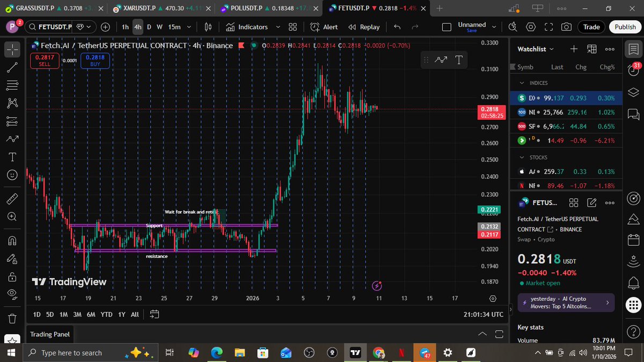Set chart range to 6M

(x=91, y=314)
